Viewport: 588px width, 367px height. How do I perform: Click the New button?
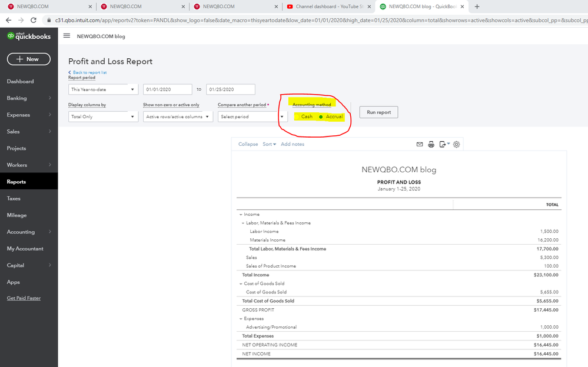click(x=28, y=59)
